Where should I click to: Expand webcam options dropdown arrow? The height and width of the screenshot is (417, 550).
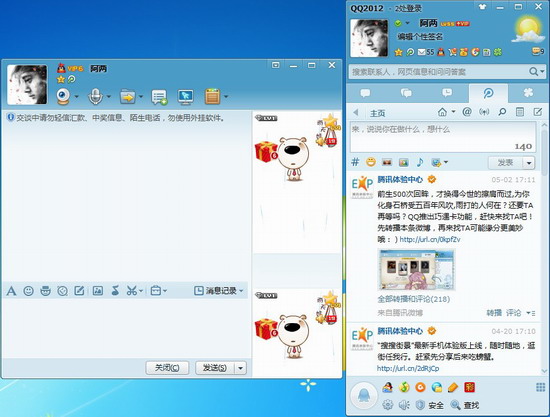76,96
